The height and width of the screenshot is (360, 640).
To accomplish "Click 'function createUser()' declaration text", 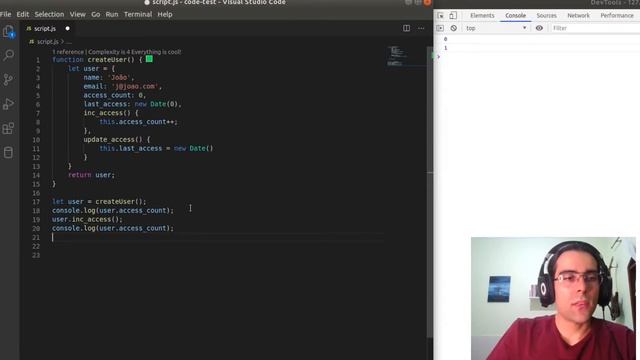I will click(x=93, y=60).
